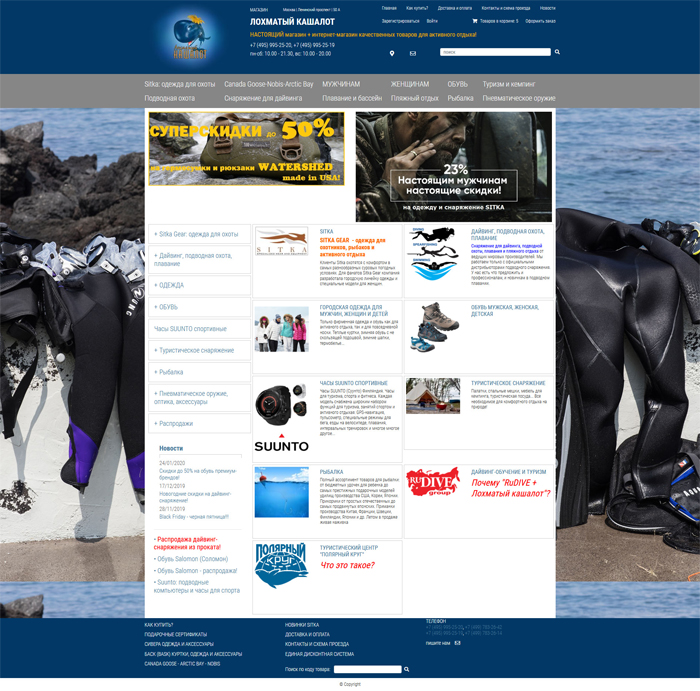Expand Sitka Gear: одежда для охоты sidebar item
This screenshot has height=691, width=700.
(x=199, y=234)
